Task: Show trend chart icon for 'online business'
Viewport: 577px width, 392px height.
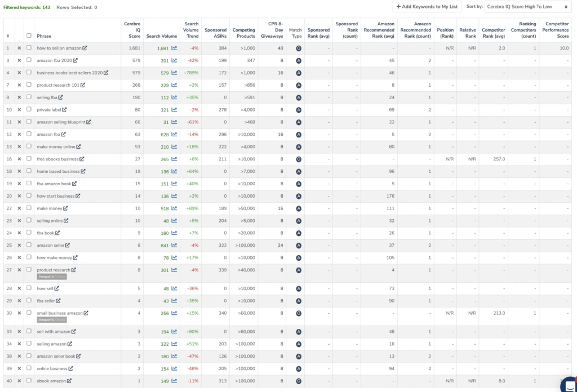Action: (174, 368)
